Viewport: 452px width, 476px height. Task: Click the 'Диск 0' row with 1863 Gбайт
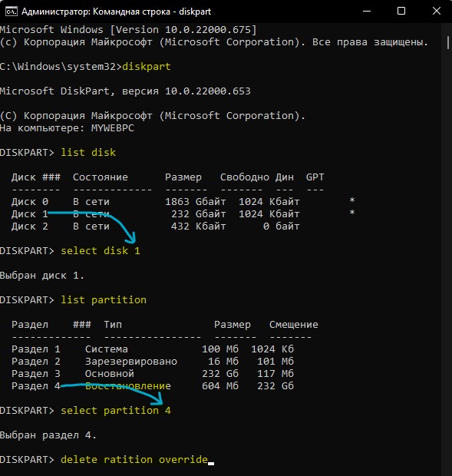[183, 202]
